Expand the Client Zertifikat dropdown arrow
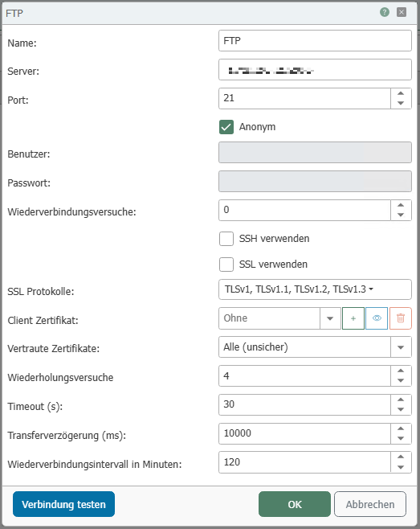Image resolution: width=420 pixels, height=529 pixels. [x=330, y=318]
